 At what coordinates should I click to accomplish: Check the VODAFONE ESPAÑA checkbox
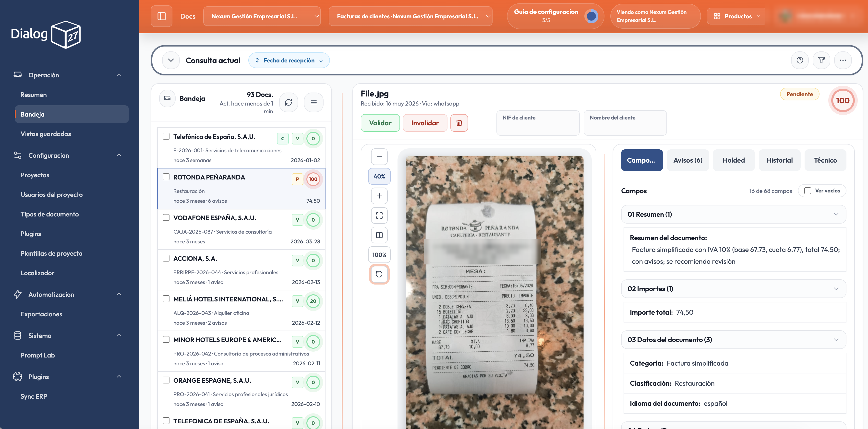pyautogui.click(x=166, y=217)
